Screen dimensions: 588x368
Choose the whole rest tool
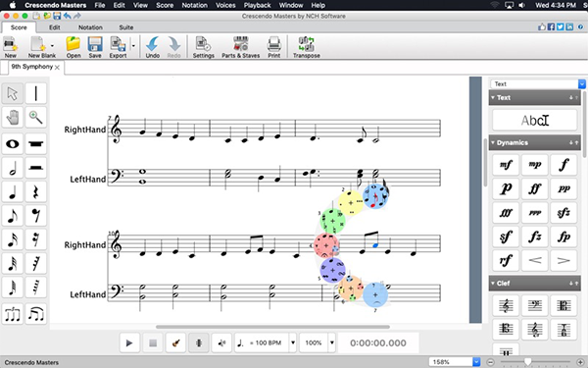coord(36,144)
